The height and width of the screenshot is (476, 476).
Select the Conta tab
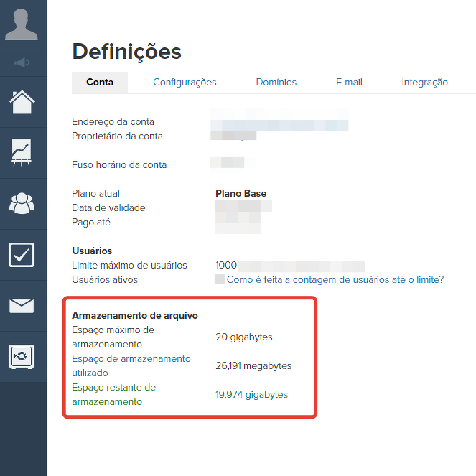100,83
